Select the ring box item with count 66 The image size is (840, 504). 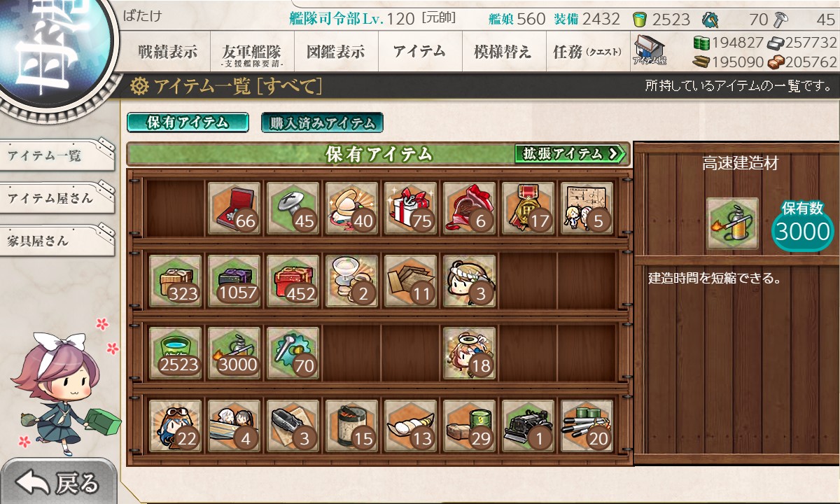coord(234,208)
